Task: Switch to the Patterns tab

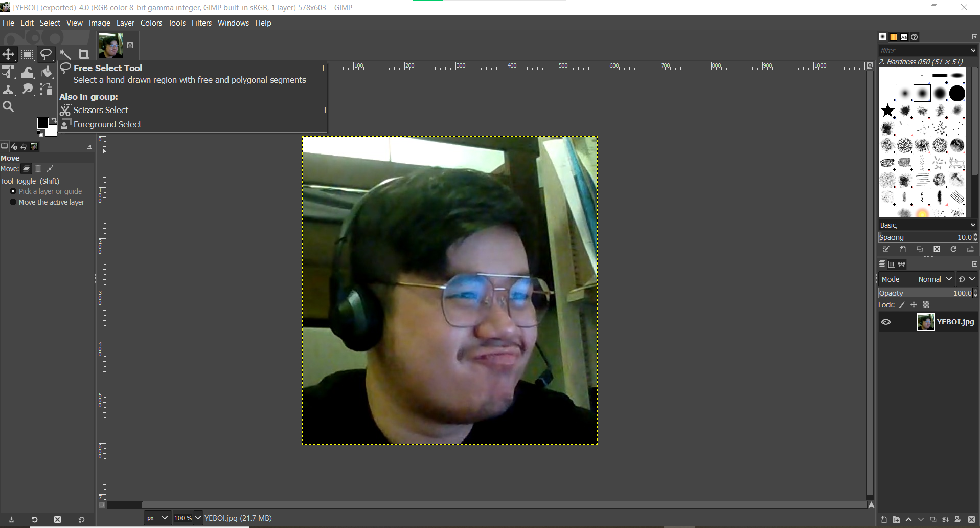Action: point(894,37)
